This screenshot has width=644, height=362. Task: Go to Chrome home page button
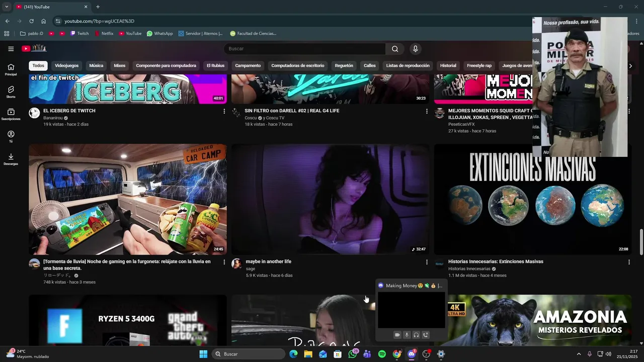coord(44,21)
